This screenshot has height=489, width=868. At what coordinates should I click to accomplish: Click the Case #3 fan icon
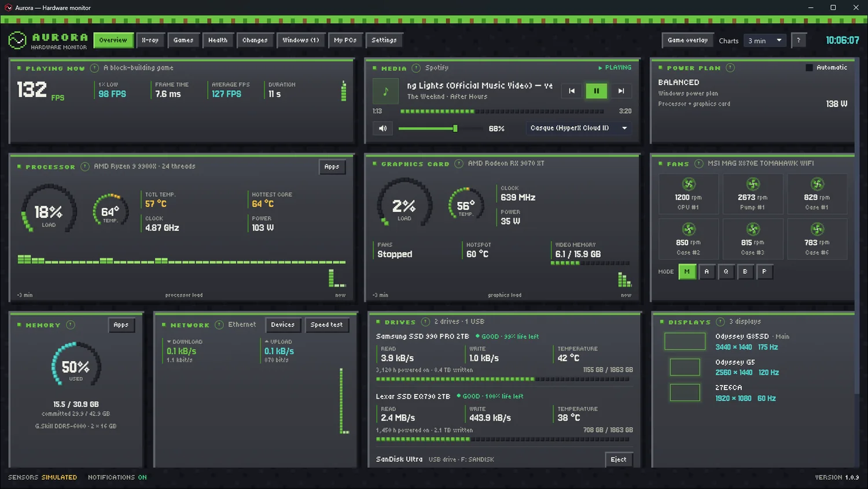click(x=753, y=229)
